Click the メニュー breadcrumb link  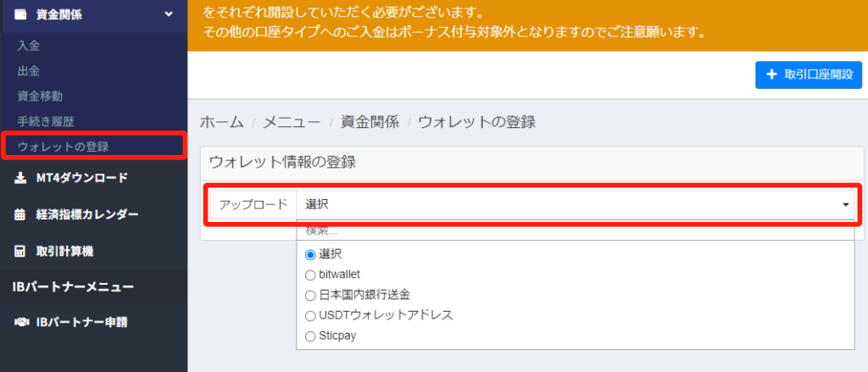pyautogui.click(x=291, y=122)
